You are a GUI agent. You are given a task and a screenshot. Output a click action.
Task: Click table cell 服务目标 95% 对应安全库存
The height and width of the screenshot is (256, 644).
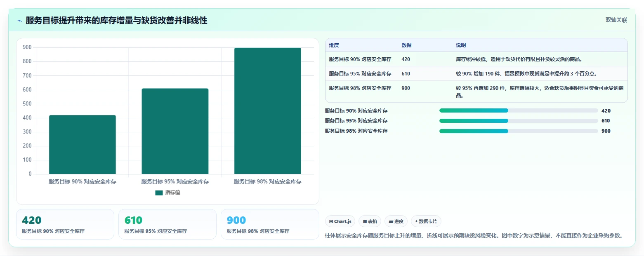click(360, 74)
